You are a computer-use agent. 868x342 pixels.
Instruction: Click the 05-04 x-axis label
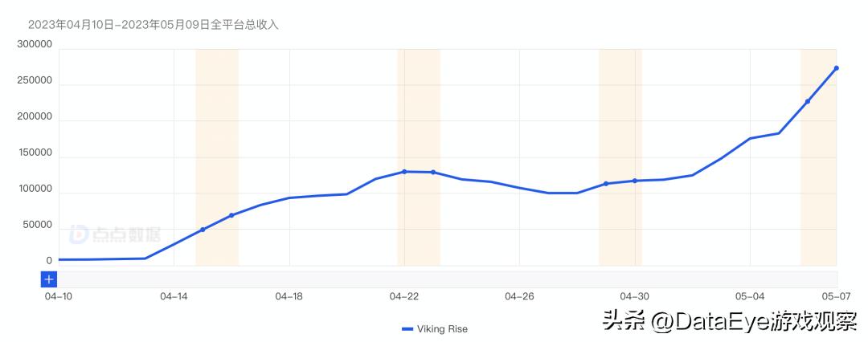coord(750,296)
